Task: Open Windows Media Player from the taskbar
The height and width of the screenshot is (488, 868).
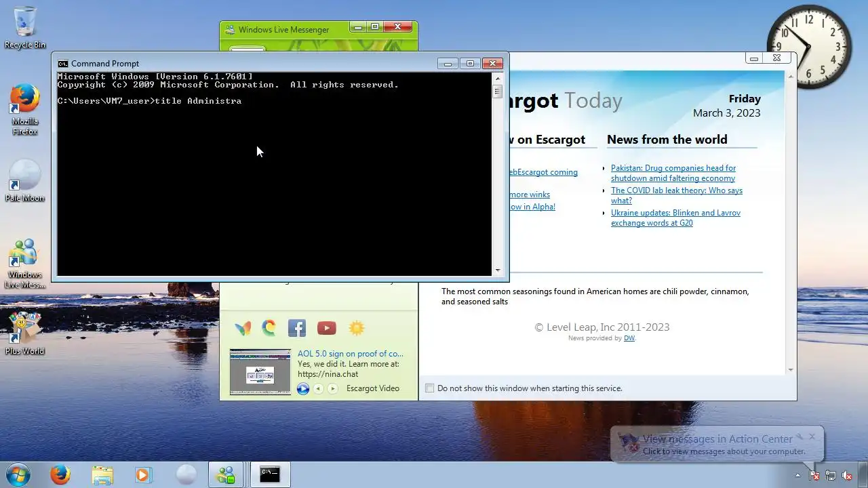Action: (143, 474)
